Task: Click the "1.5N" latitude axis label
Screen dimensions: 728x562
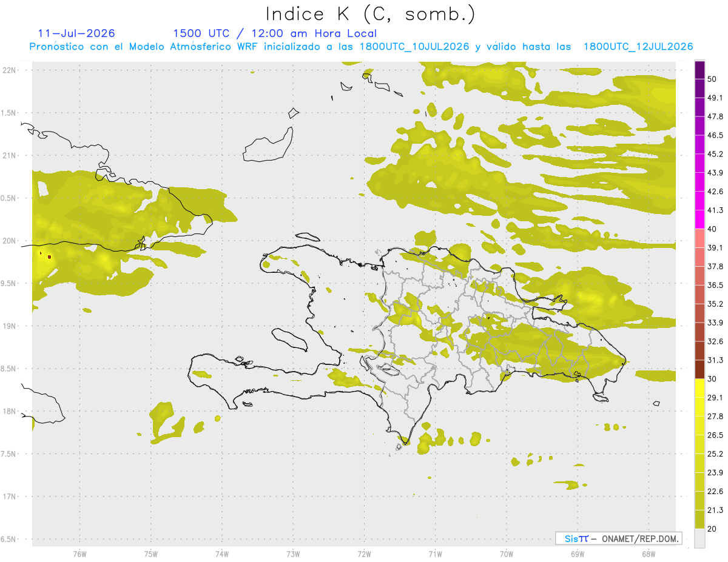Action: (9, 113)
